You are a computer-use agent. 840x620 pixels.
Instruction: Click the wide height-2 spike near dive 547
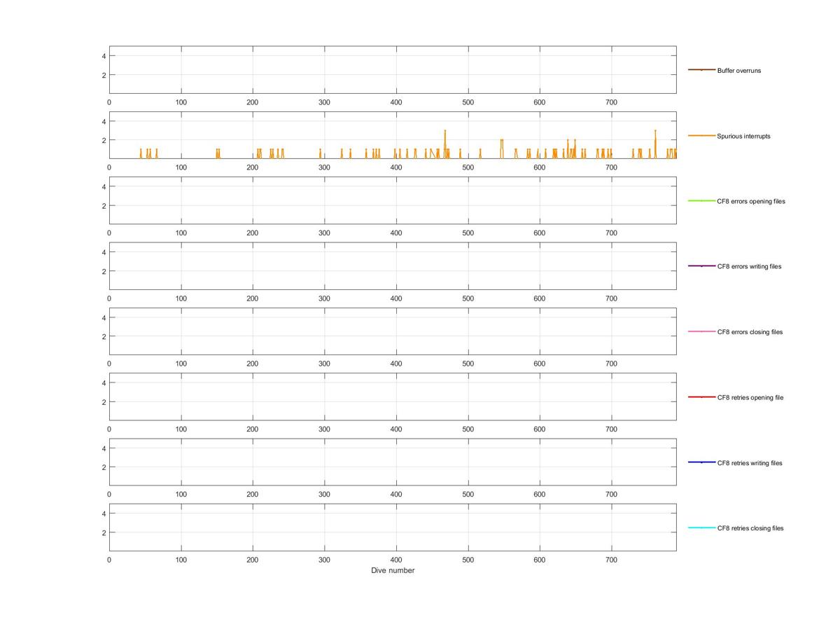coord(502,149)
